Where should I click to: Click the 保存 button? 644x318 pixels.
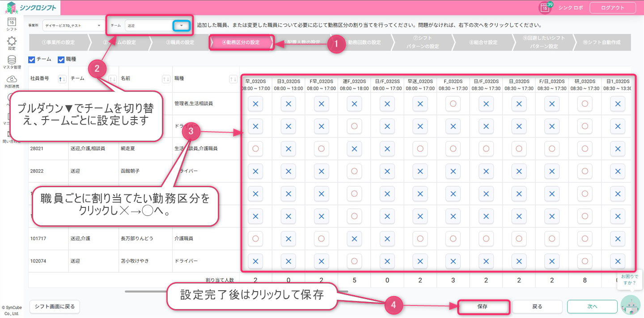(483, 307)
